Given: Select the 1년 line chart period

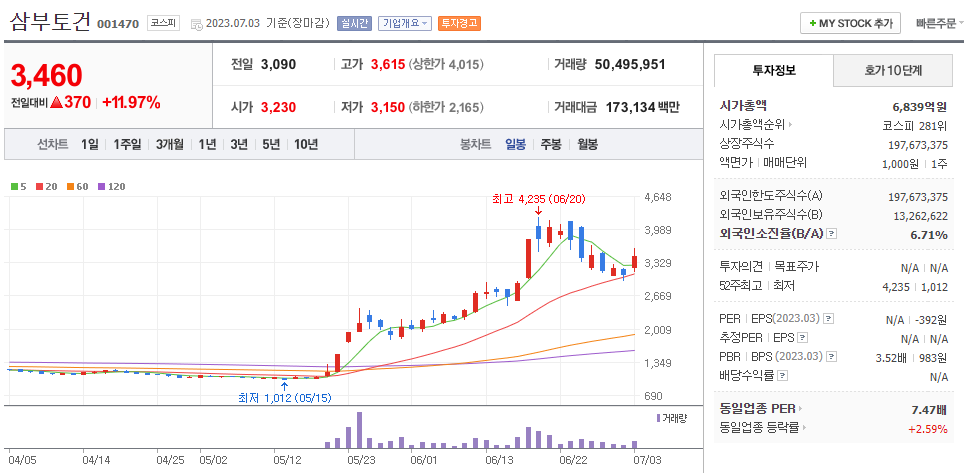Looking at the screenshot, I should pos(207,144).
